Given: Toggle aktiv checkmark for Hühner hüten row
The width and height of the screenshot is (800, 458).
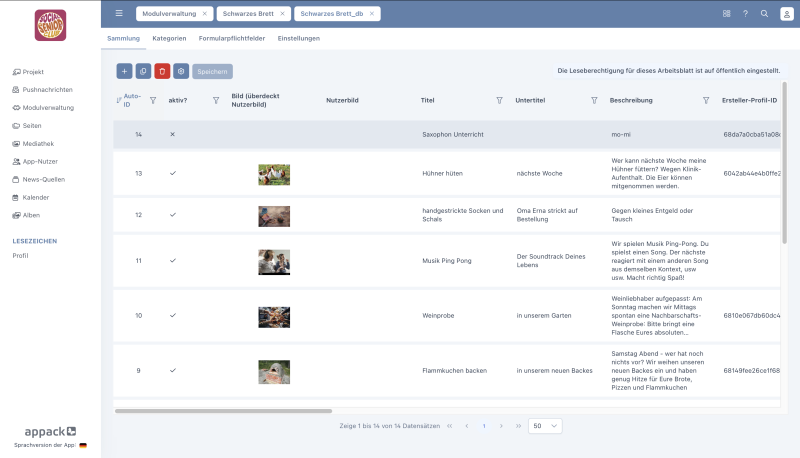Looking at the screenshot, I should tap(172, 173).
